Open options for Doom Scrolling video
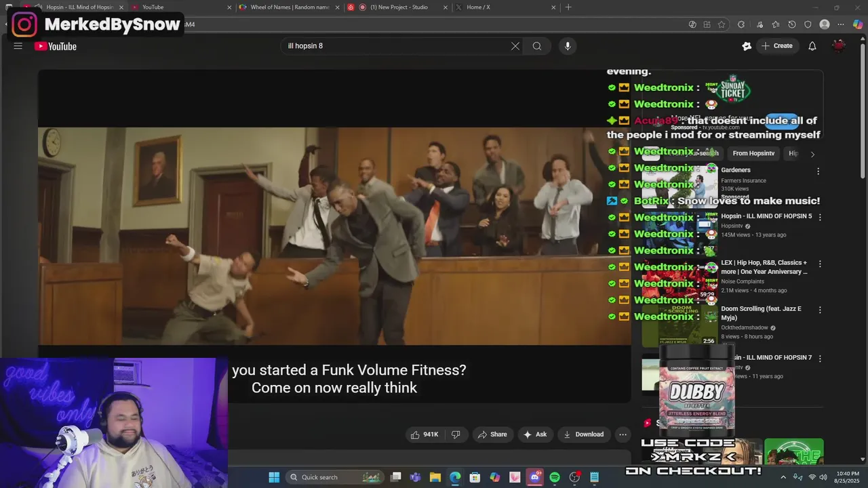This screenshot has height=488, width=868. (820, 310)
